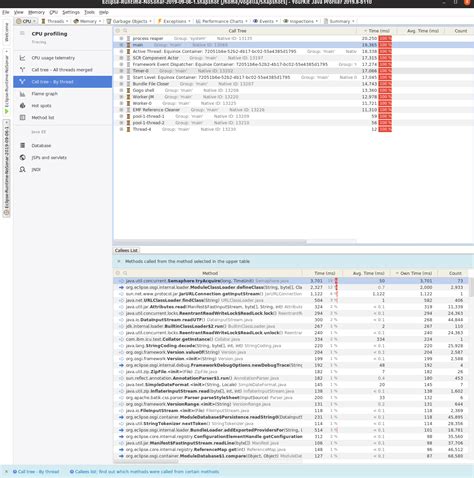
Task: Click the thread icon of Gogo shell row
Action: 128,90
